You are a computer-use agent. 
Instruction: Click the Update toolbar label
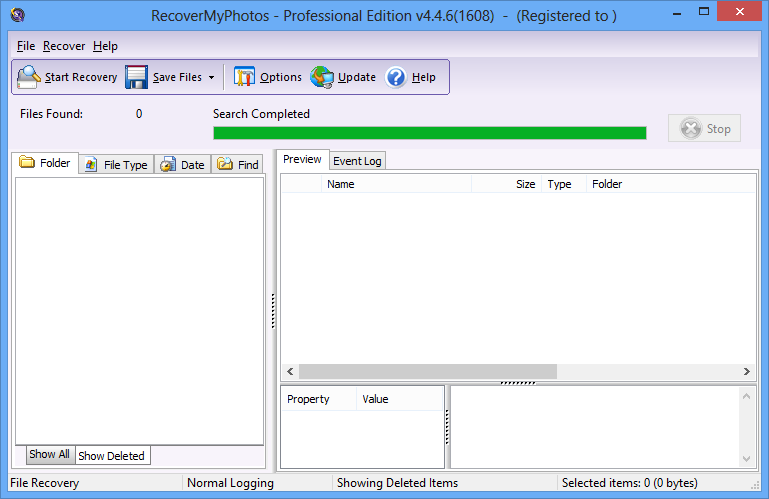click(x=357, y=78)
